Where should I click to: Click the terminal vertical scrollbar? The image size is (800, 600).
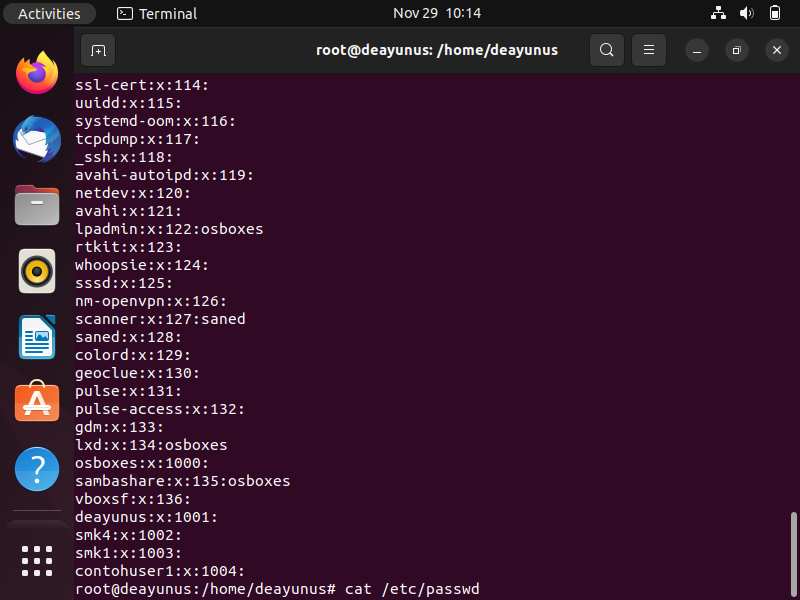pyautogui.click(x=793, y=554)
